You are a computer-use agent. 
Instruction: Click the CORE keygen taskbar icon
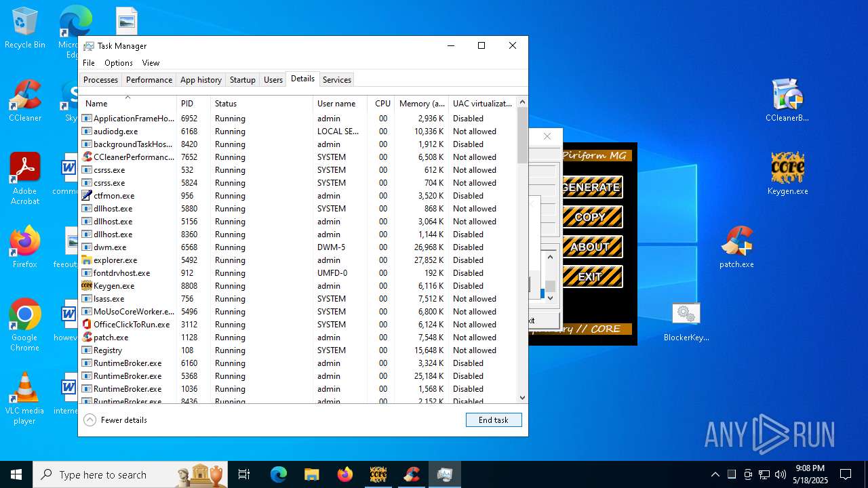pyautogui.click(x=378, y=474)
